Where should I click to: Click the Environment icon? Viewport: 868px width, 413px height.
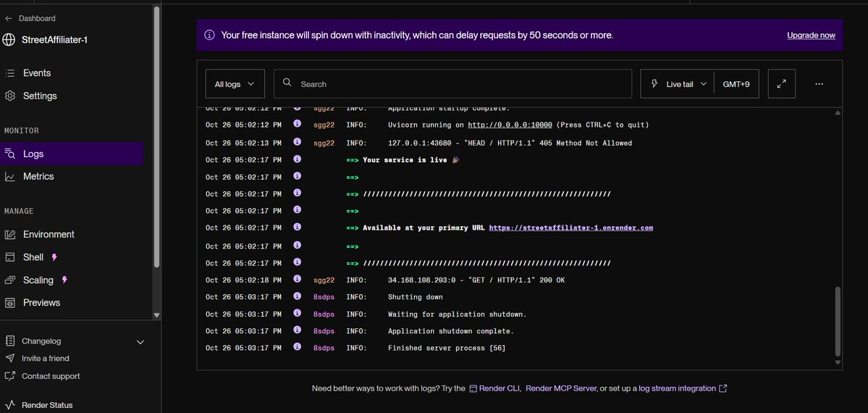tap(10, 235)
